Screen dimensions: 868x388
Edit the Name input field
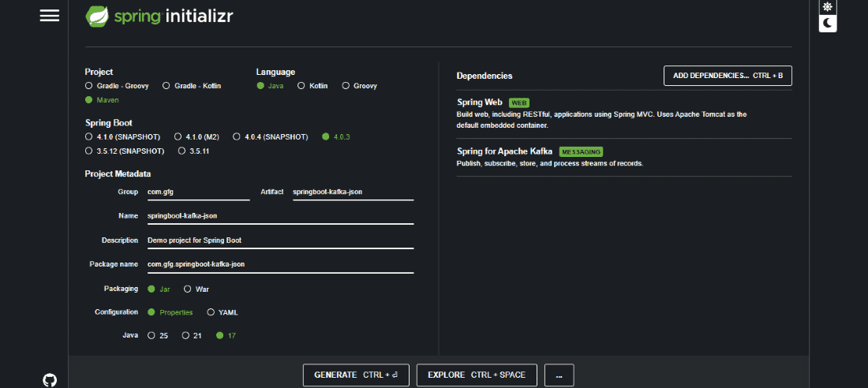click(x=281, y=216)
